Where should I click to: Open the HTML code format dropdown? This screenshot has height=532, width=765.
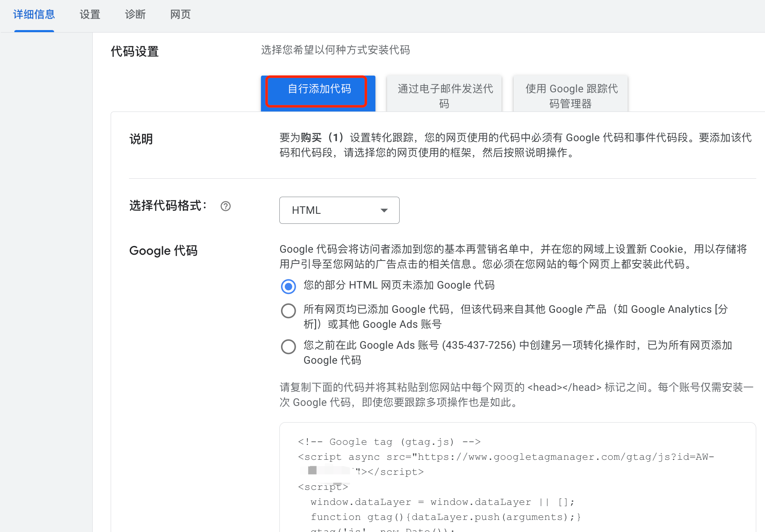point(339,210)
